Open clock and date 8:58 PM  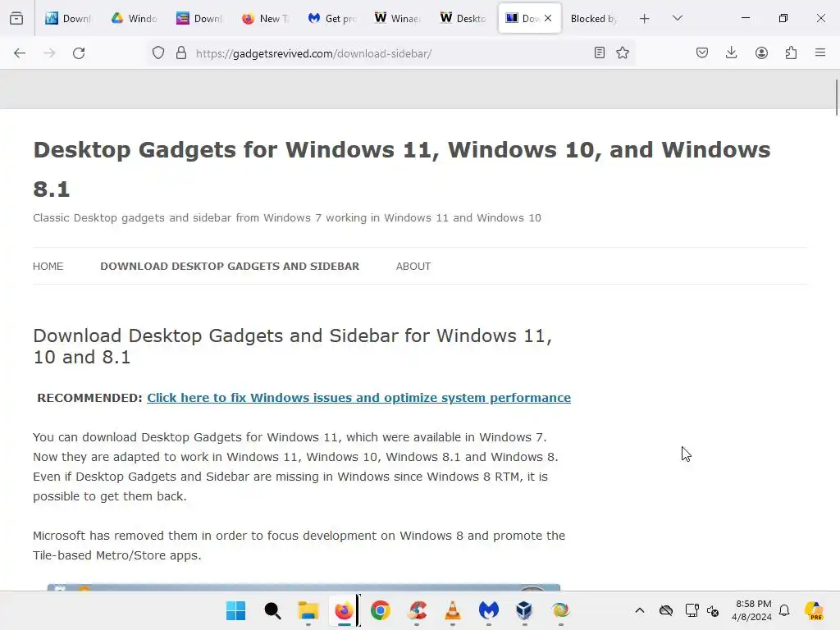tap(753, 610)
